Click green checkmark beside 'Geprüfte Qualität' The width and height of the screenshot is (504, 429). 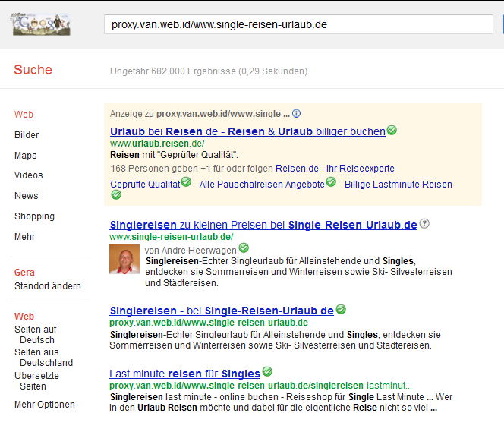186,182
